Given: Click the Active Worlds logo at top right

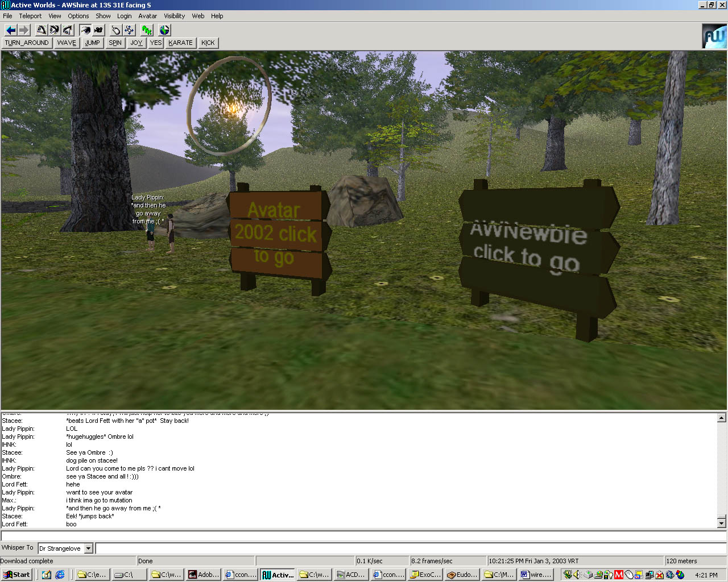Looking at the screenshot, I should pos(714,36).
